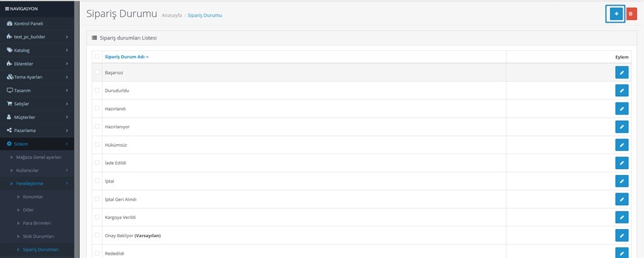
Task: Edit the Durudurldu order status
Action: coord(621,91)
